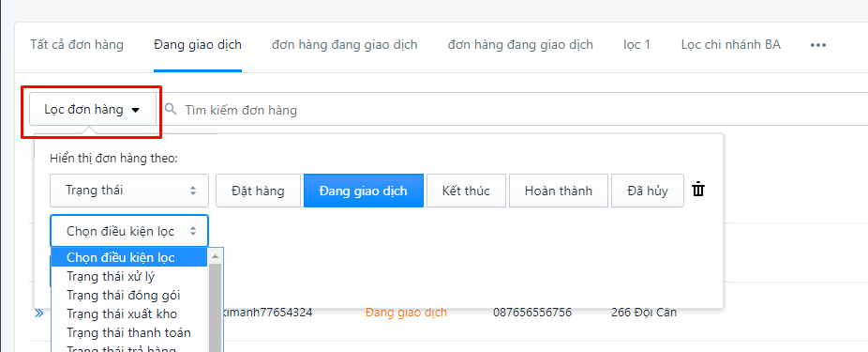The image size is (868, 352).
Task: Open the 'Tất cả đơn hàng' tab
Action: [77, 45]
